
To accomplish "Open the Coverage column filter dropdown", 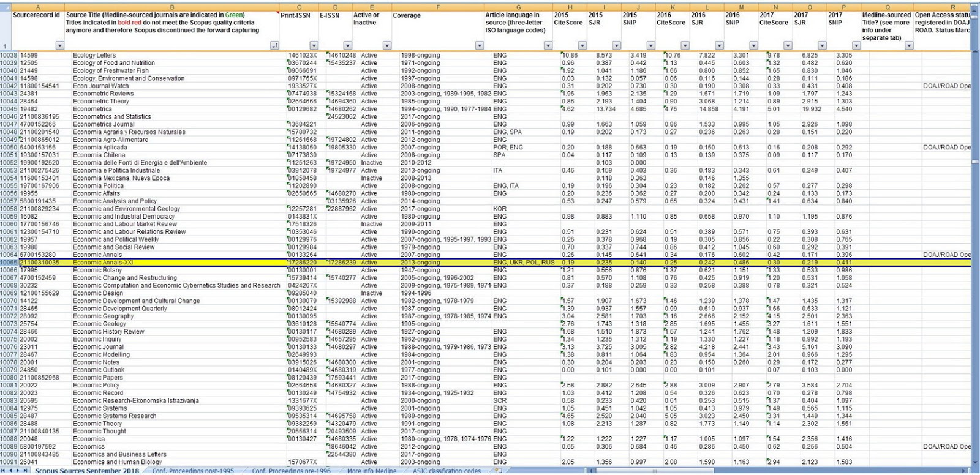I will [479, 45].
